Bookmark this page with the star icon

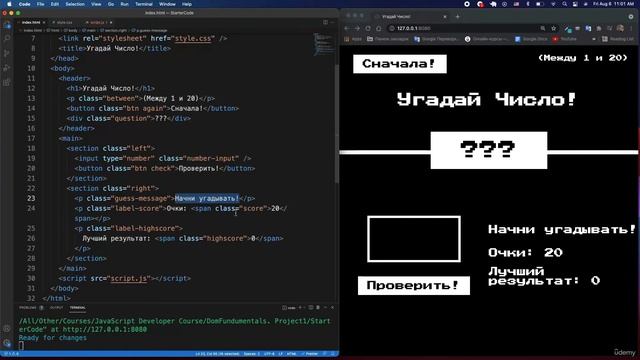click(553, 29)
